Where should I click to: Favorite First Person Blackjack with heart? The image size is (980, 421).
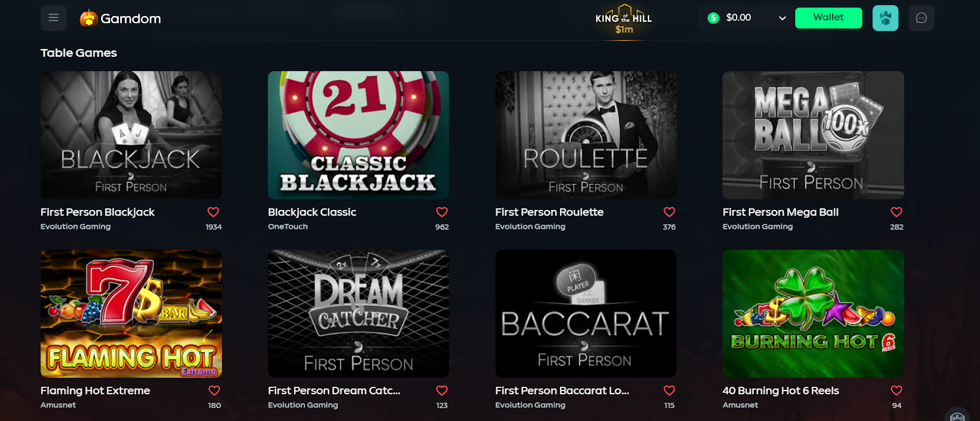(x=213, y=212)
